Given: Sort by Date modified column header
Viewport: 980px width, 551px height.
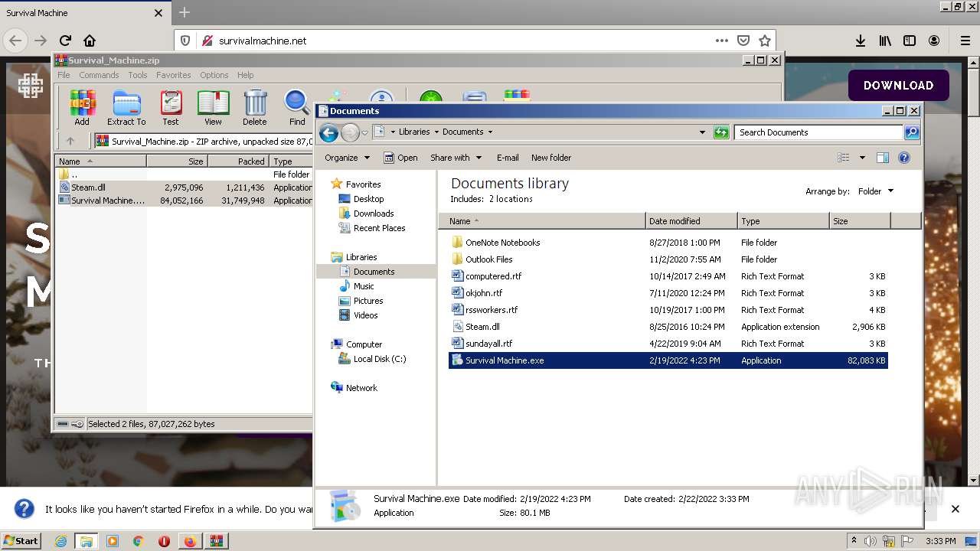Looking at the screenshot, I should [x=691, y=221].
